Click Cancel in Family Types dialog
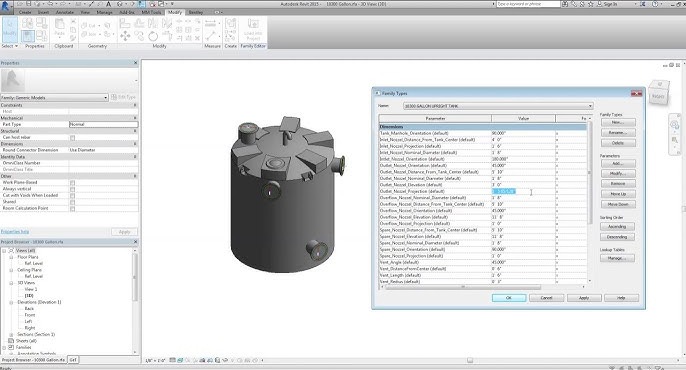The height and width of the screenshot is (370, 686). (546, 297)
